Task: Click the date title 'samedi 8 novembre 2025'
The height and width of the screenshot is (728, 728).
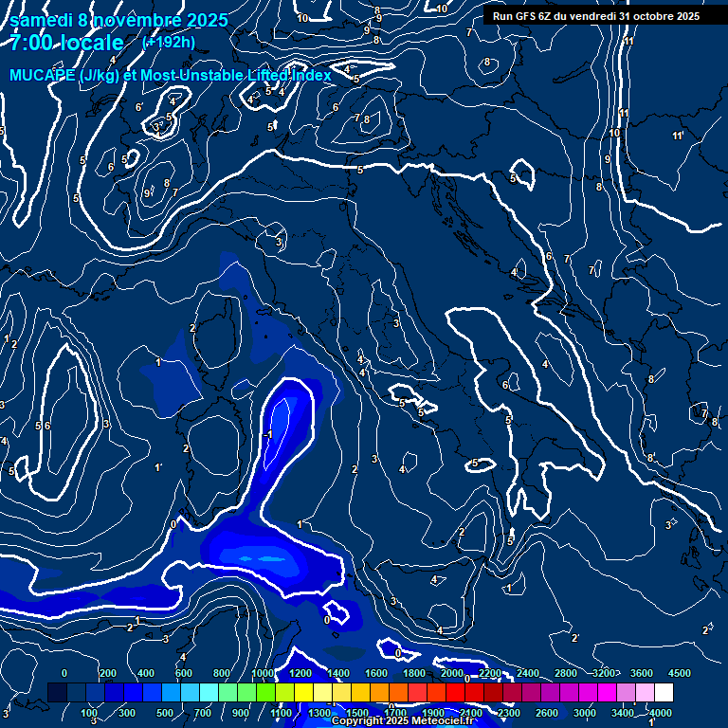Action: [x=118, y=21]
